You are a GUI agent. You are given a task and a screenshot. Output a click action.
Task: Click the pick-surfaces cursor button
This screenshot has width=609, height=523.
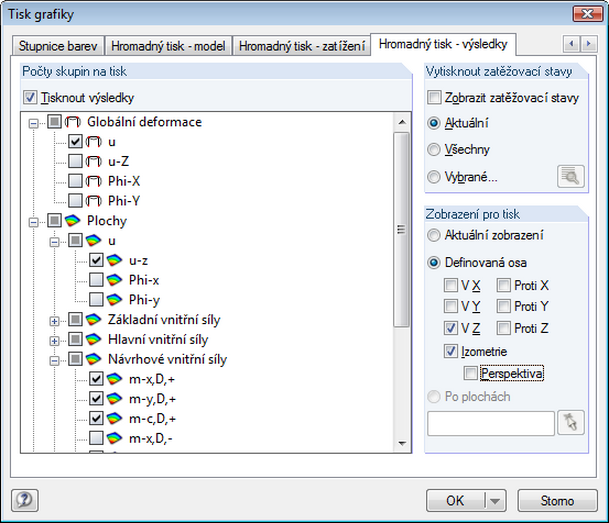pyautogui.click(x=571, y=422)
